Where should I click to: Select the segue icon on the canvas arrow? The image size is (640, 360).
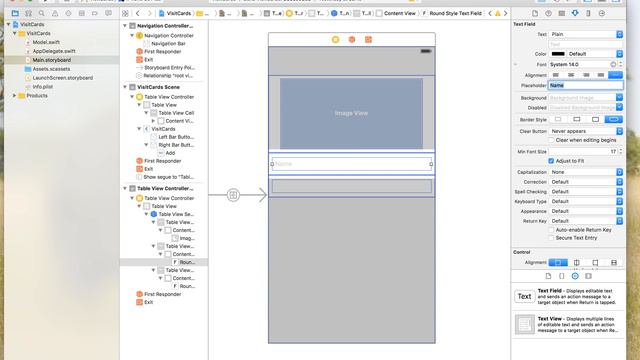coord(233,195)
